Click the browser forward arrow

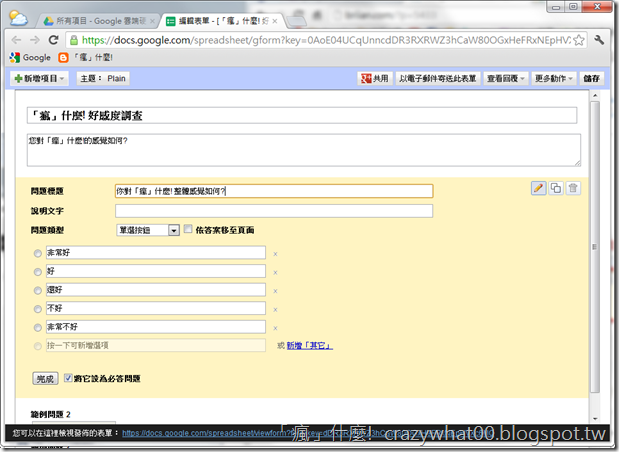coord(35,40)
